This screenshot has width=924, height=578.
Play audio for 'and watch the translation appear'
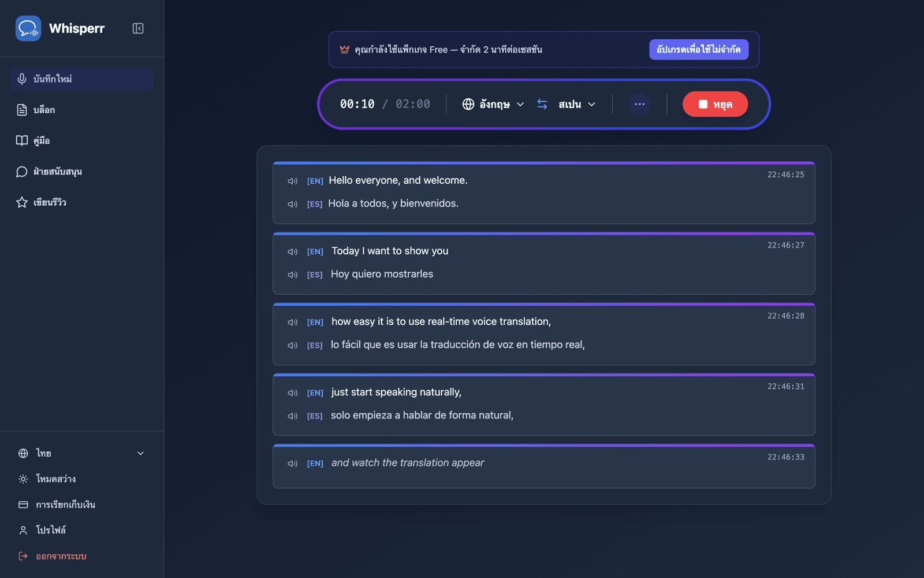[293, 463]
